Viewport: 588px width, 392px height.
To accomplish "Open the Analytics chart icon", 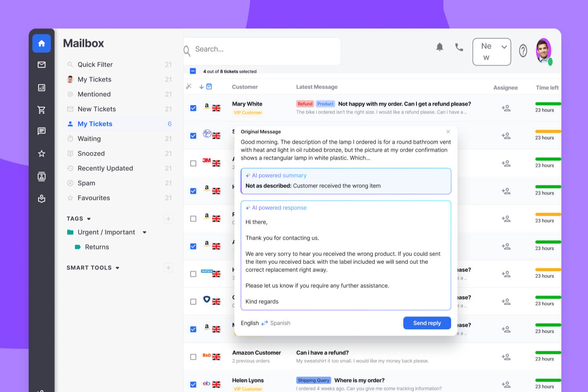I will [41, 87].
